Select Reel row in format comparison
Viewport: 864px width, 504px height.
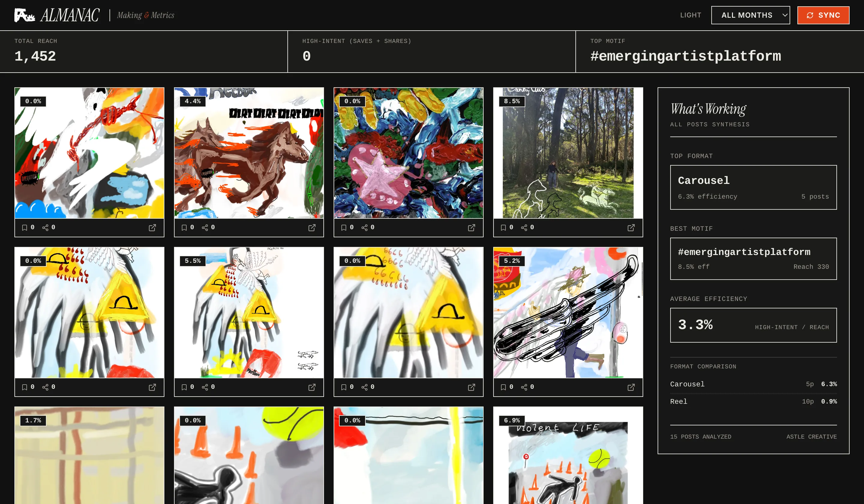pos(753,401)
